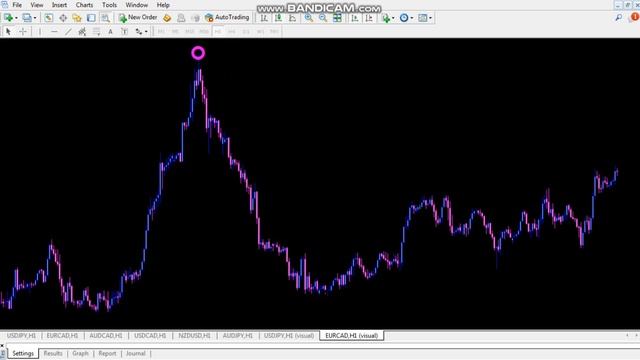Click the New Chart icon
The width and height of the screenshot is (640, 360).
coord(8,18)
